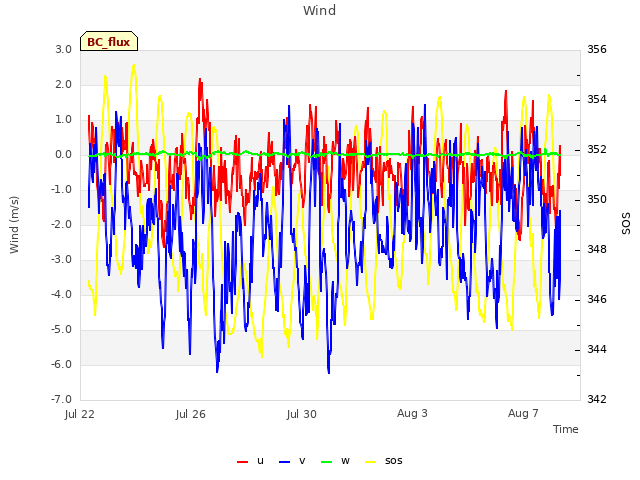Click the Jul 30 date tick label

pyautogui.click(x=302, y=414)
